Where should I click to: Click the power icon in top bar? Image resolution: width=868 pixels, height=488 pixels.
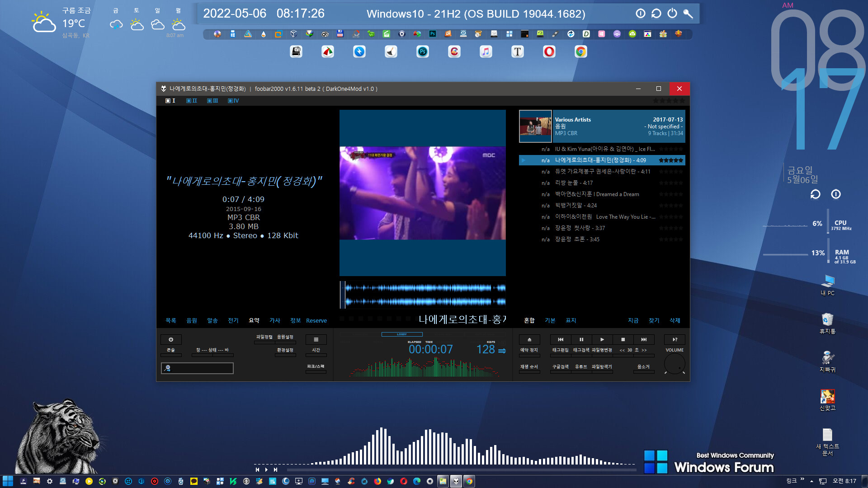672,14
